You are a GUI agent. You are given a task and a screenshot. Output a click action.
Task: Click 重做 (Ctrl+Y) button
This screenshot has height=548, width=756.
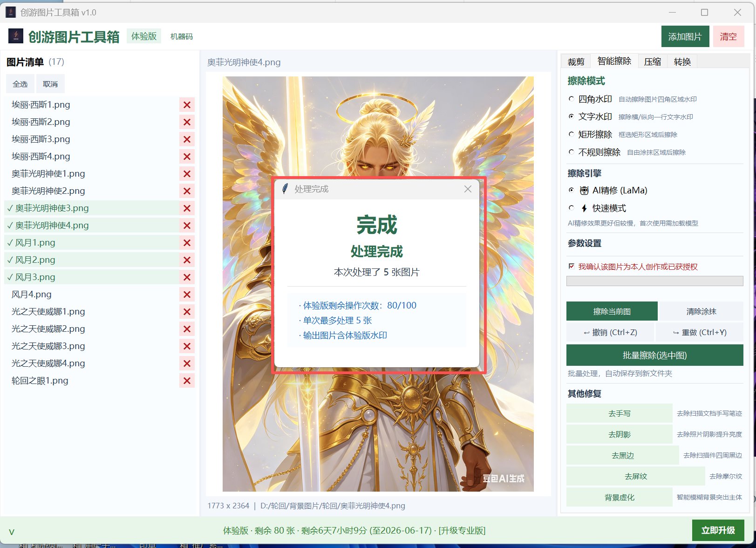click(699, 332)
